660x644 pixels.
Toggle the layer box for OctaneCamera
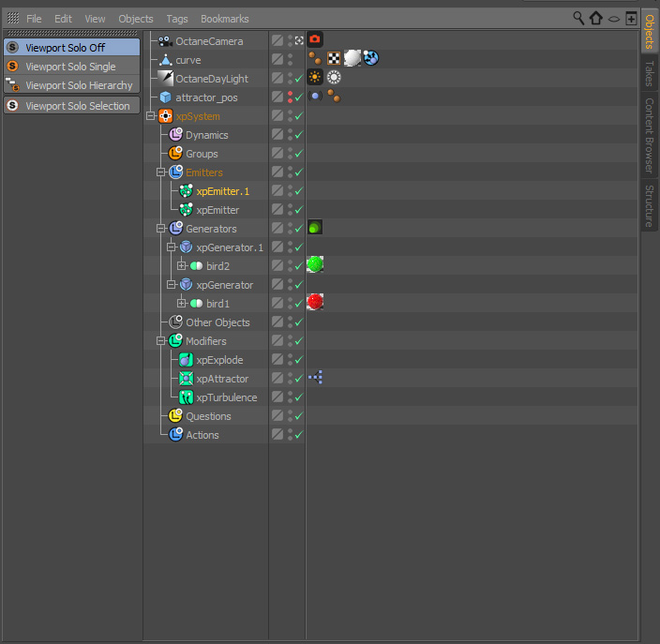click(277, 40)
